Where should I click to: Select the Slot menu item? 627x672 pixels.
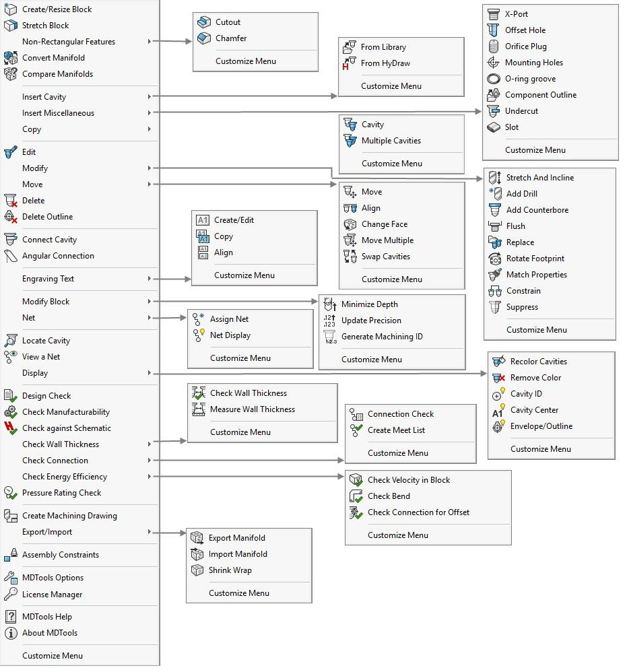click(x=550, y=127)
